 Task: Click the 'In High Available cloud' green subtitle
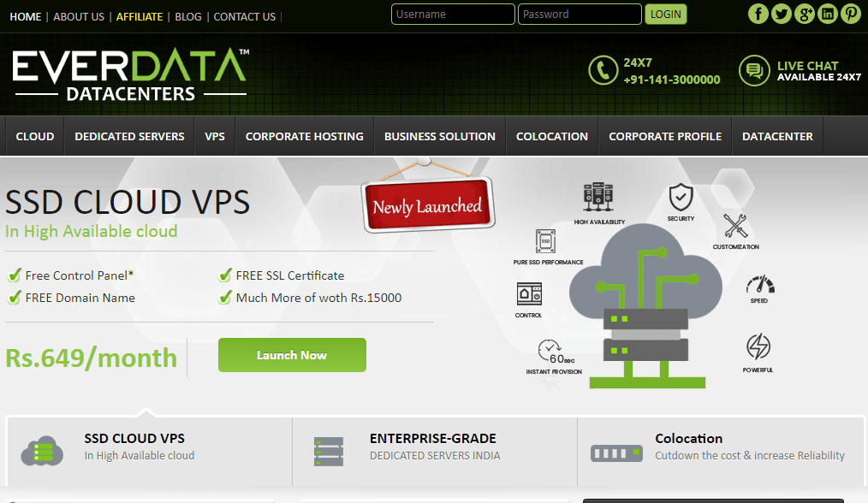click(x=92, y=231)
